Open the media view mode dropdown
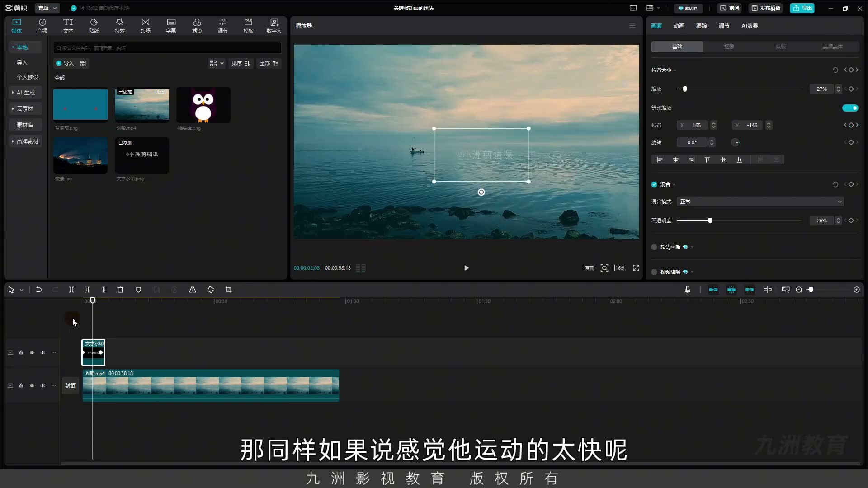The height and width of the screenshot is (488, 868). pyautogui.click(x=217, y=63)
